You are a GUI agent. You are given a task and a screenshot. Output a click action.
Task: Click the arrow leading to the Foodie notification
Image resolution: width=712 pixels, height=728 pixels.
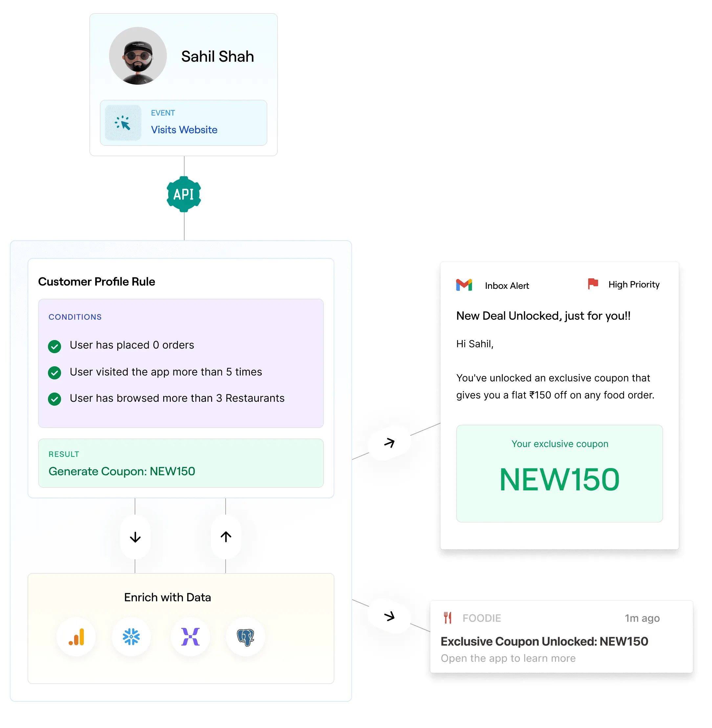point(389,616)
